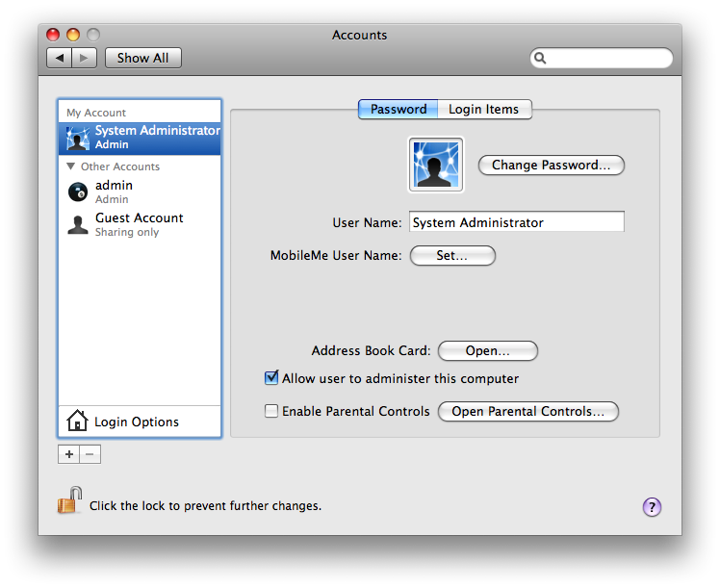Viewport: 720px width, 588px height.
Task: Click Set for MobileMe User Name
Action: (x=452, y=255)
